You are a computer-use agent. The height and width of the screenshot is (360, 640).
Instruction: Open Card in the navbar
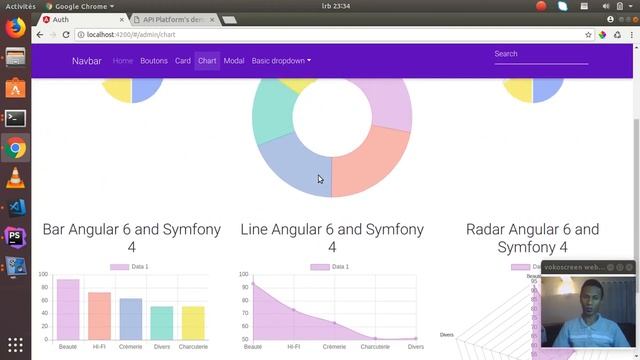point(183,61)
